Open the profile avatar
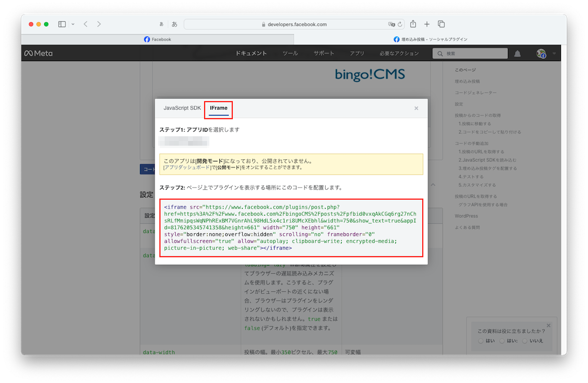Image resolution: width=588 pixels, height=383 pixels. click(x=541, y=53)
